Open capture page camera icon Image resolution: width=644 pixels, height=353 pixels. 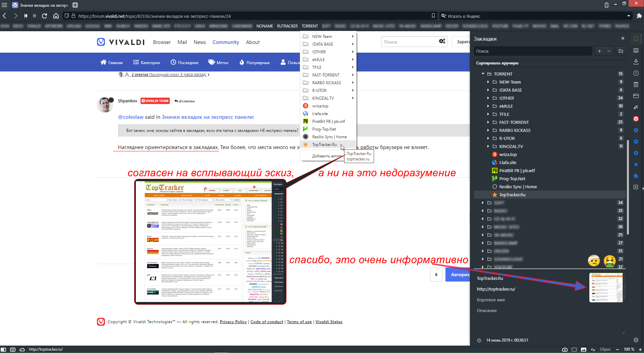point(565,349)
